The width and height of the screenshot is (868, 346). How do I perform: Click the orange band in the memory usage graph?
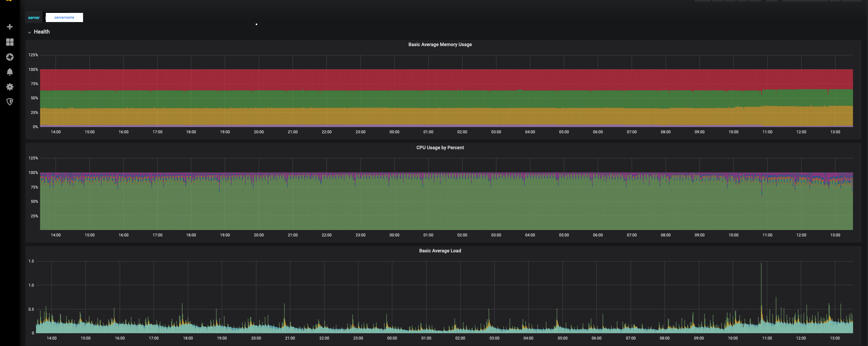point(441,117)
